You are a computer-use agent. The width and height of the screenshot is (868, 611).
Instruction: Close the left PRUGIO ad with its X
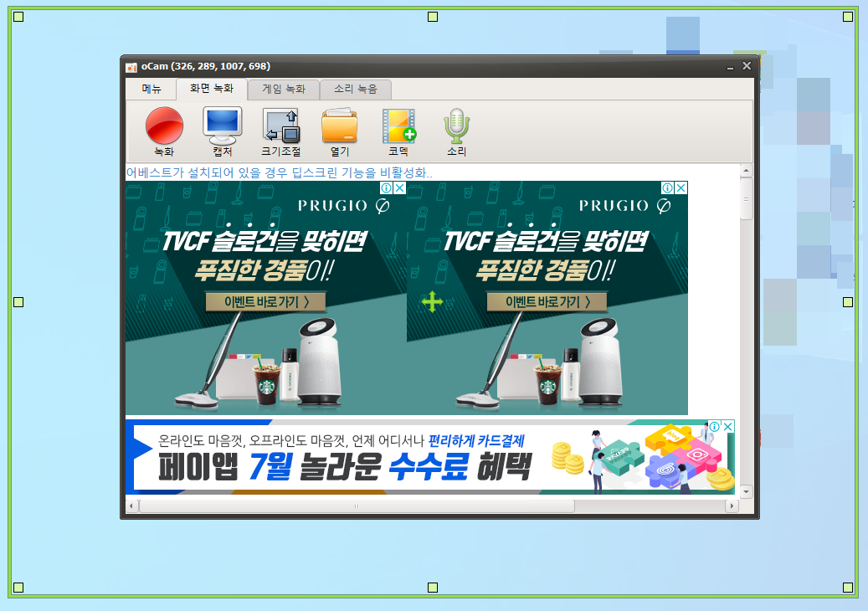pos(399,188)
